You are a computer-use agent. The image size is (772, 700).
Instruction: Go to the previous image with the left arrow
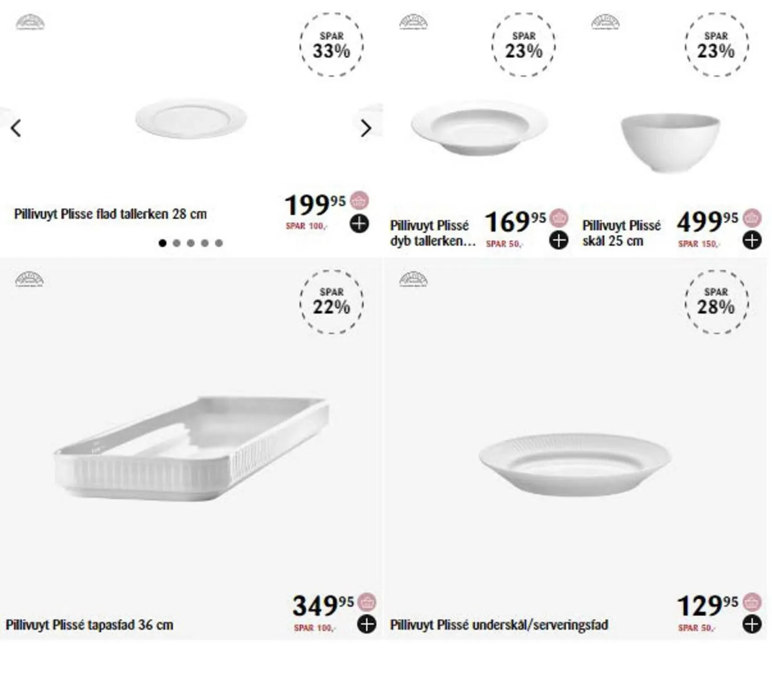(x=16, y=128)
